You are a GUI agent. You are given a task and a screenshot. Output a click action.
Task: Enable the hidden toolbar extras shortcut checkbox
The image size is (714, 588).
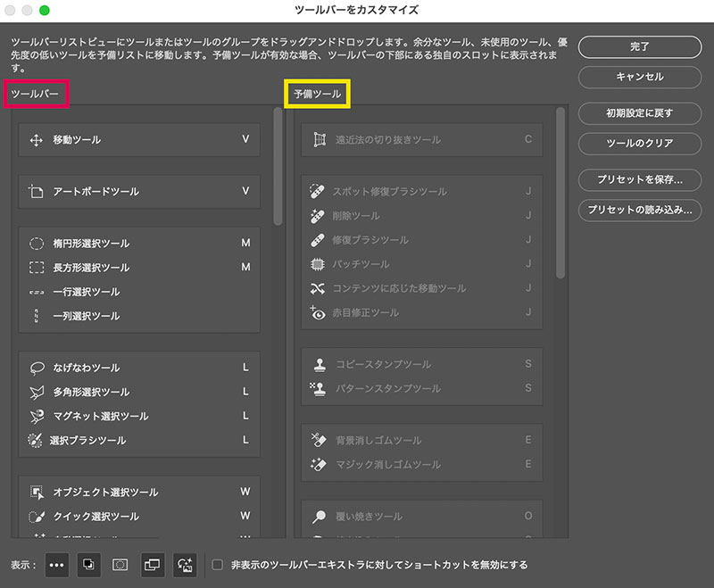[x=217, y=564]
